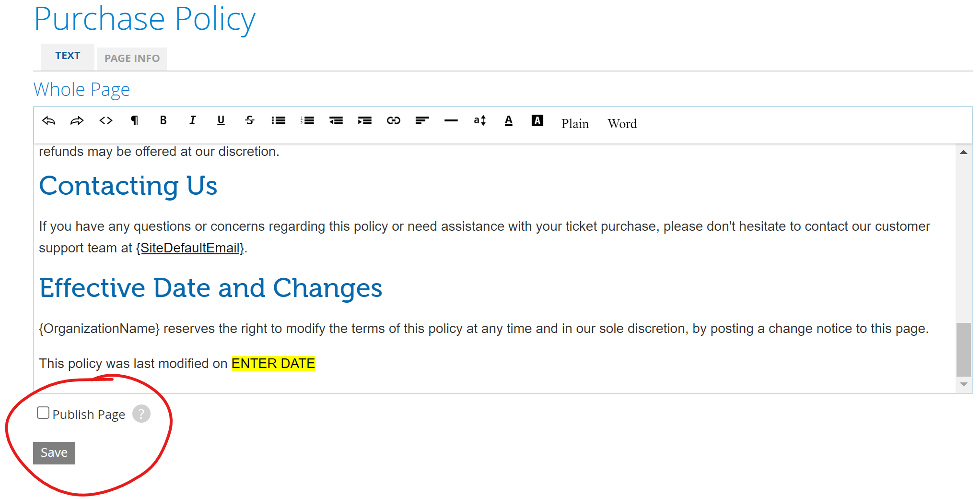Image resolution: width=980 pixels, height=499 pixels.
Task: Click the editor scrollbar down arrow
Action: (964, 384)
